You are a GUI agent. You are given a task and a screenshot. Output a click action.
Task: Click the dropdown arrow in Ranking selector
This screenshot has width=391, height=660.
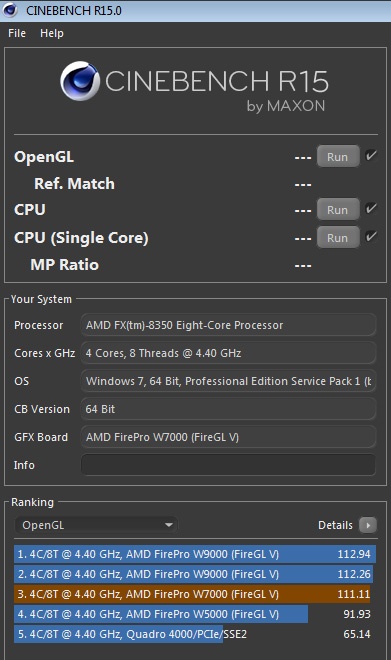(x=169, y=525)
